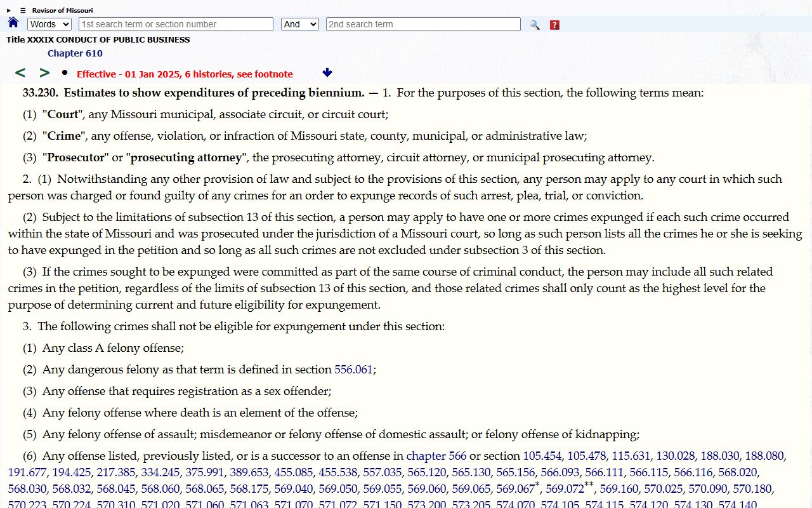
Task: Open section 569.067 link
Action: coord(516,489)
